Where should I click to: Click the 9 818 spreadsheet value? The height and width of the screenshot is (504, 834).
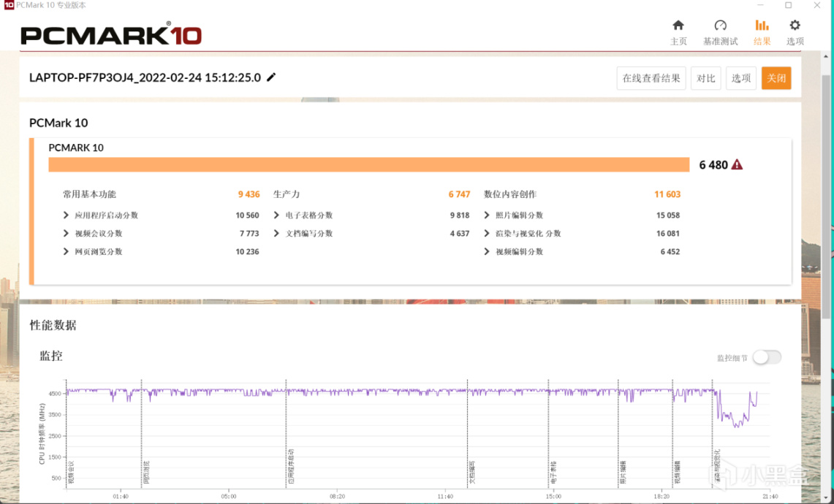pyautogui.click(x=460, y=215)
